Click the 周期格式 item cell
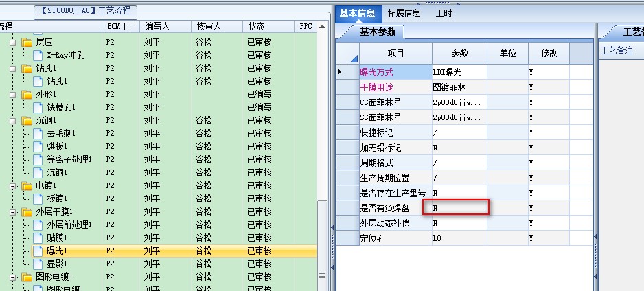The width and height of the screenshot is (644, 291). tap(395, 163)
